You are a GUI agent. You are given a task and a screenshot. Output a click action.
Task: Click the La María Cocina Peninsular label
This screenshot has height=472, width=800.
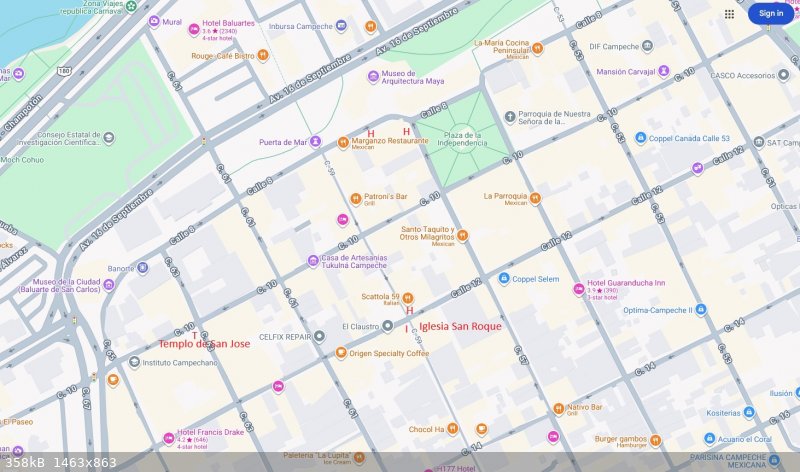click(507, 47)
